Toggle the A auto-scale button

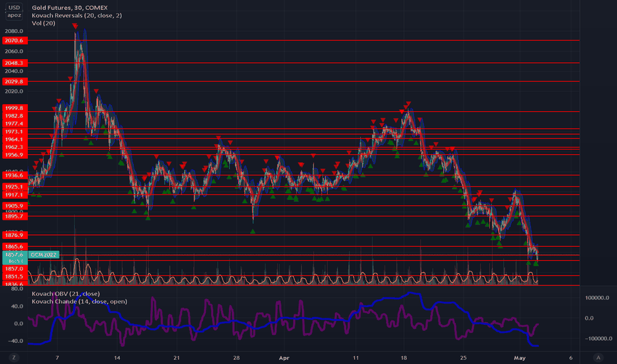pos(598,357)
